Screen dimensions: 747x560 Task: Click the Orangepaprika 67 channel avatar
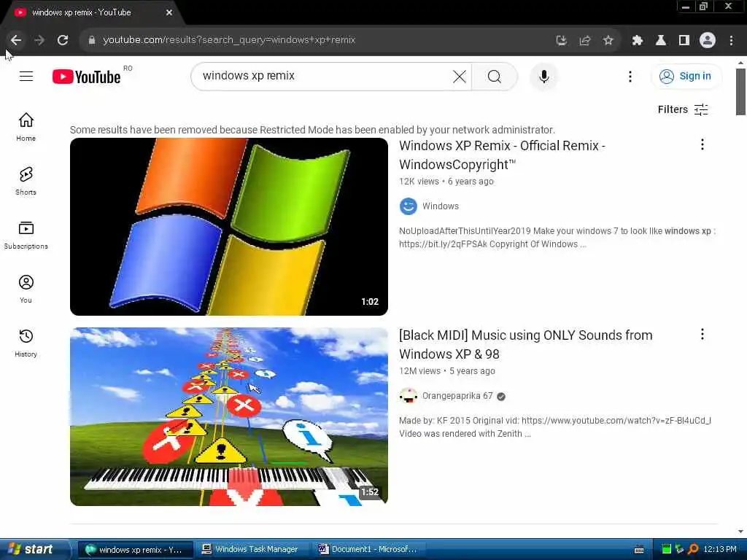pos(409,396)
